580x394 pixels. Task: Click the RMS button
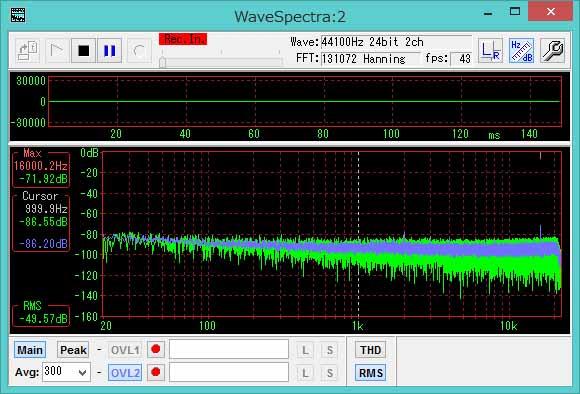coord(371,373)
